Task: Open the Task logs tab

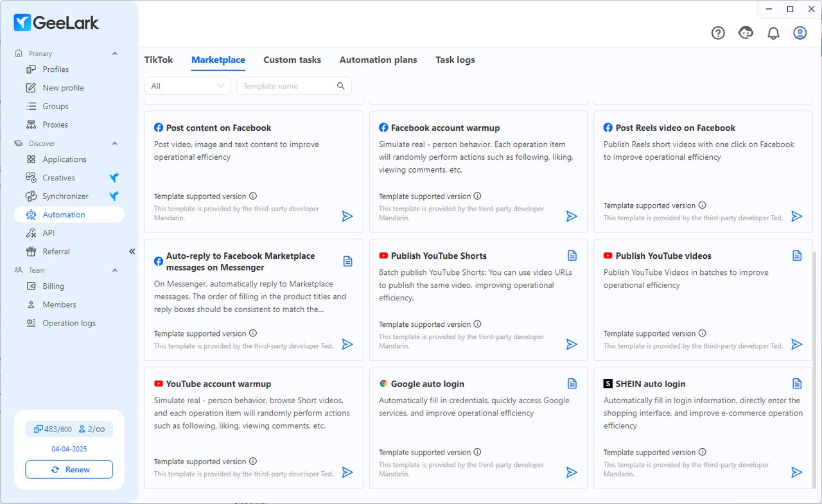Action: tap(455, 60)
